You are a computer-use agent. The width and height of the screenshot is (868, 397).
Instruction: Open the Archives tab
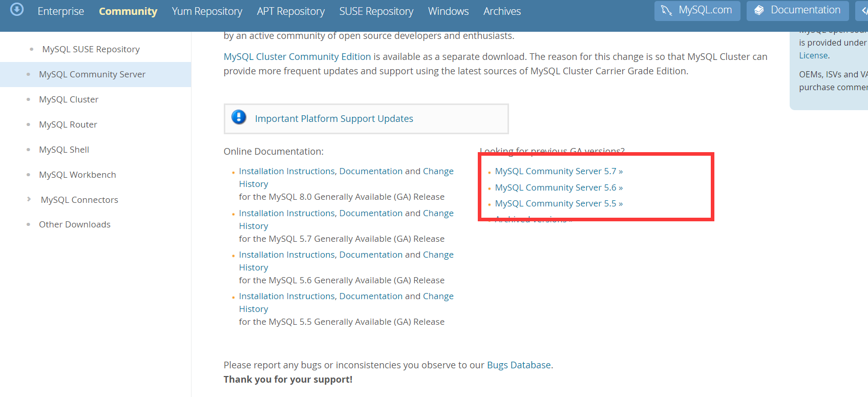tap(502, 11)
